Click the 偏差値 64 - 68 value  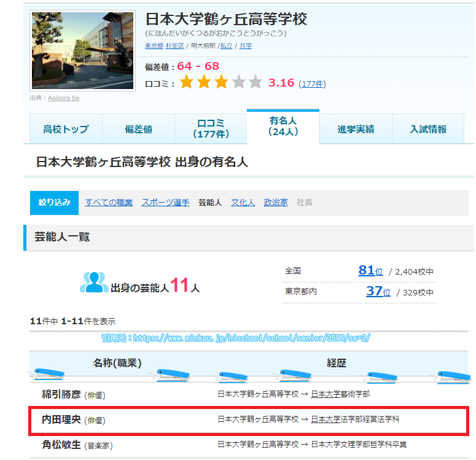[x=198, y=66]
